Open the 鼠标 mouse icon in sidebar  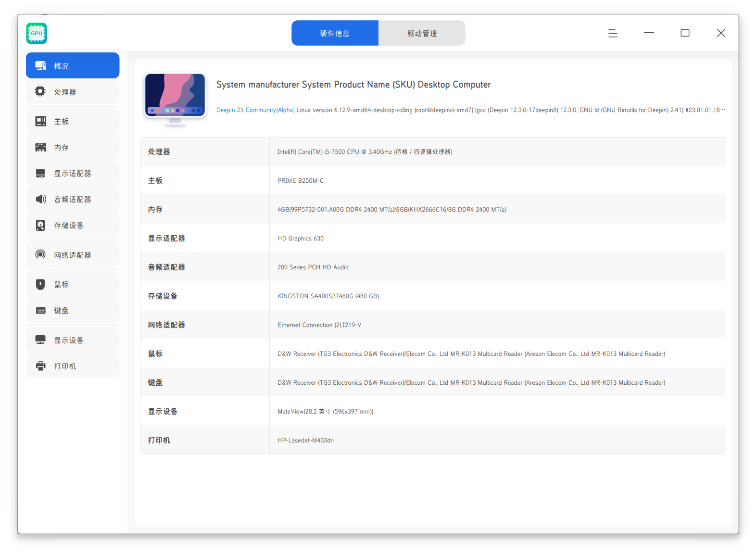coord(41,284)
